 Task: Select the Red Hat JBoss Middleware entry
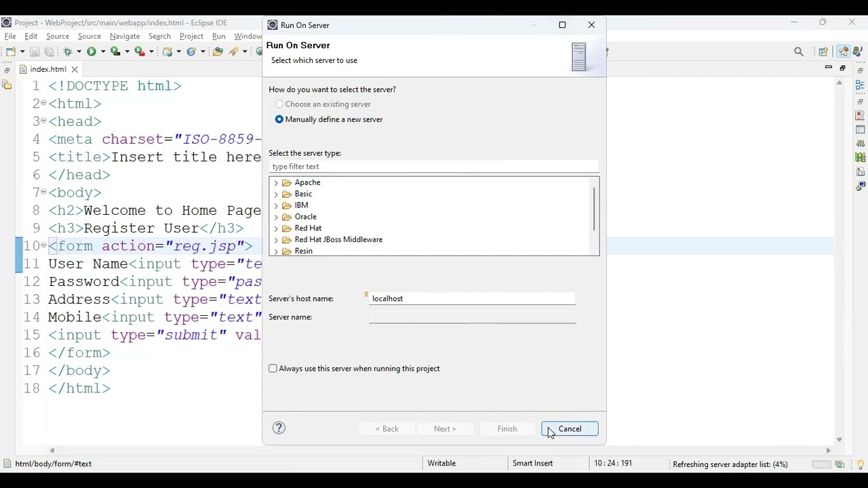coord(338,240)
